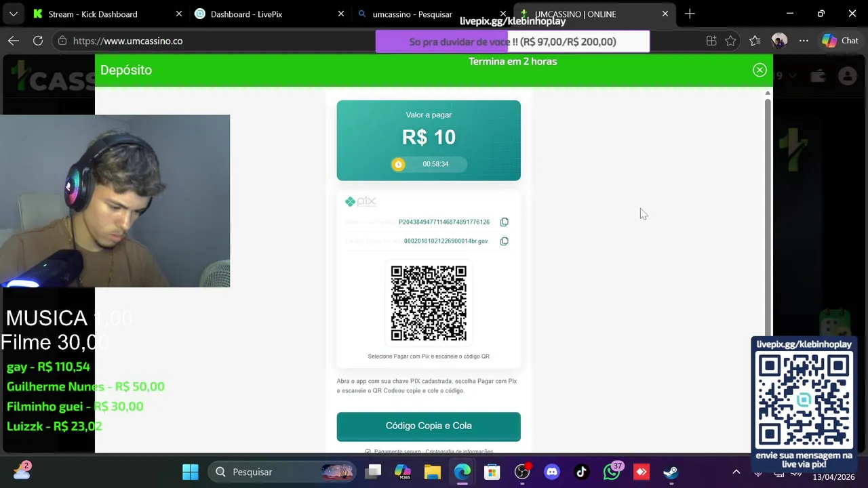Click the yellow clock timer icon
Screen dimensions: 868x488
point(398,164)
